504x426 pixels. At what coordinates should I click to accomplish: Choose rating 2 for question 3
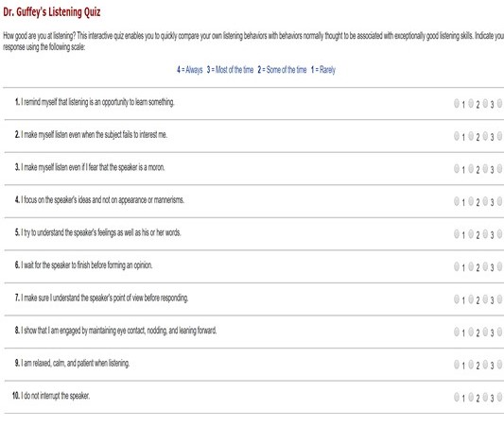(x=471, y=168)
